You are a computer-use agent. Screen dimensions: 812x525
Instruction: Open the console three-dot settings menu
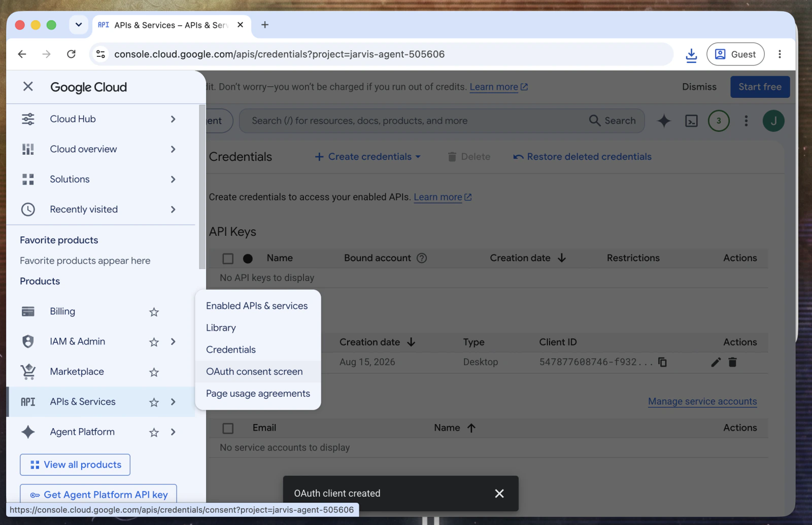pos(746,121)
